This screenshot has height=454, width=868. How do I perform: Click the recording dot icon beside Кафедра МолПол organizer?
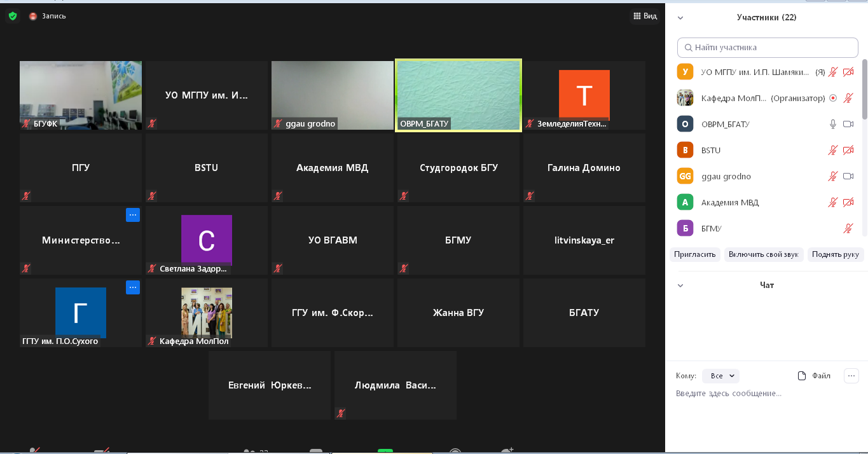[x=832, y=98]
